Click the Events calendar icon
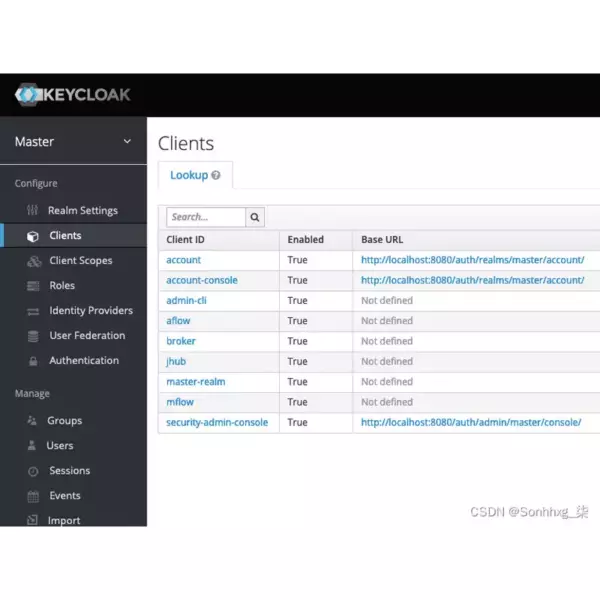600x600 pixels. pyautogui.click(x=33, y=496)
